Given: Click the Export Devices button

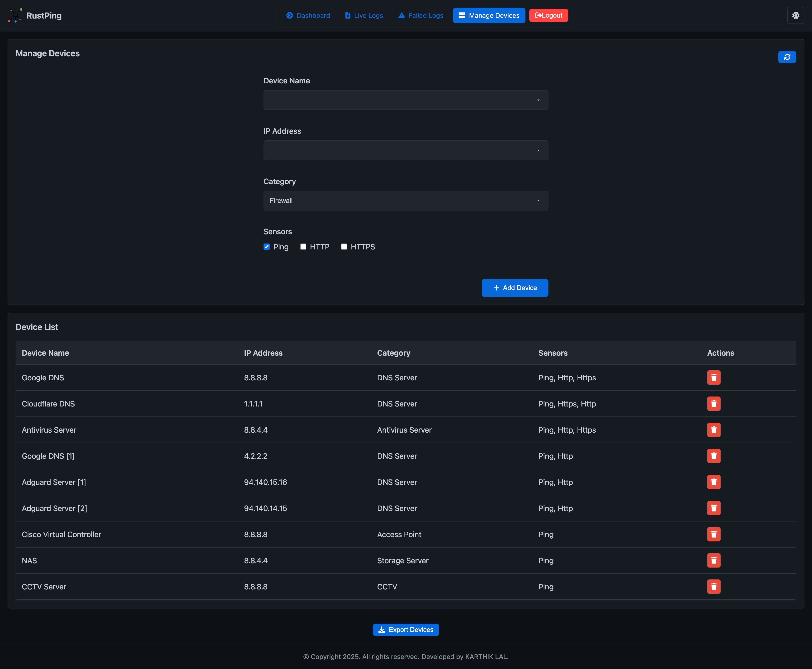Looking at the screenshot, I should (x=406, y=630).
